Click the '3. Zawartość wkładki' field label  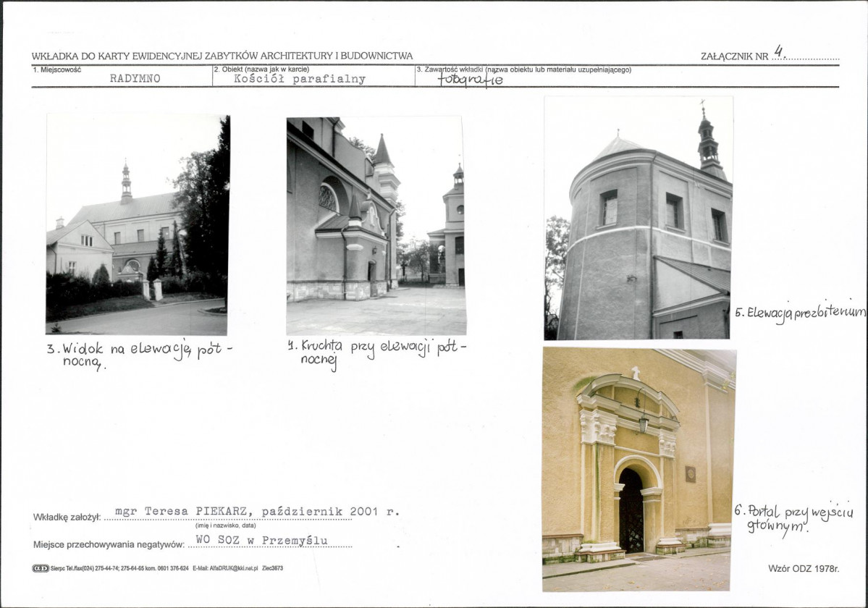[523, 69]
